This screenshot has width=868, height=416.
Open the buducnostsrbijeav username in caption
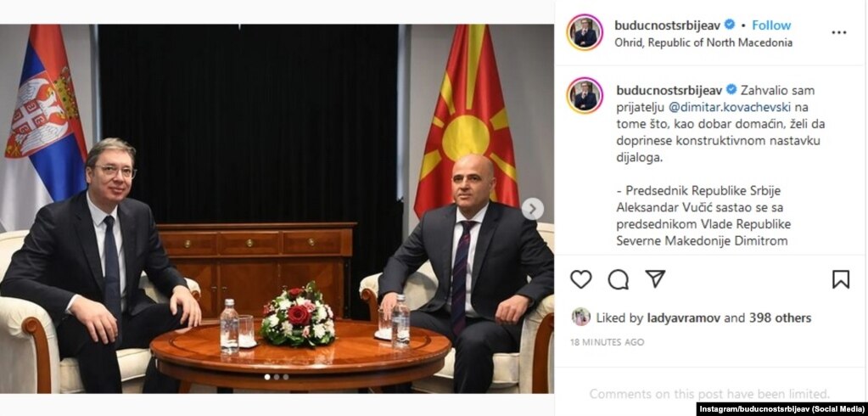[x=668, y=90]
